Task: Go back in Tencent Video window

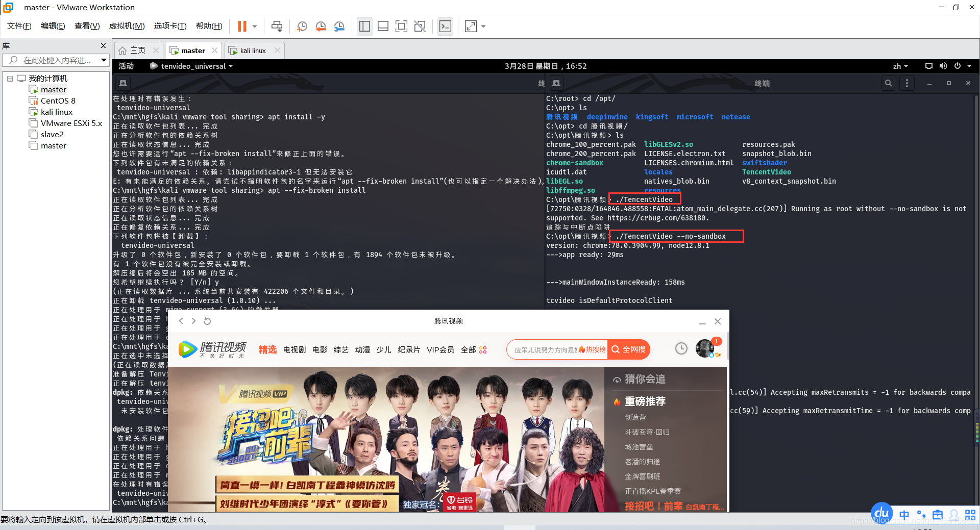Action: point(181,321)
